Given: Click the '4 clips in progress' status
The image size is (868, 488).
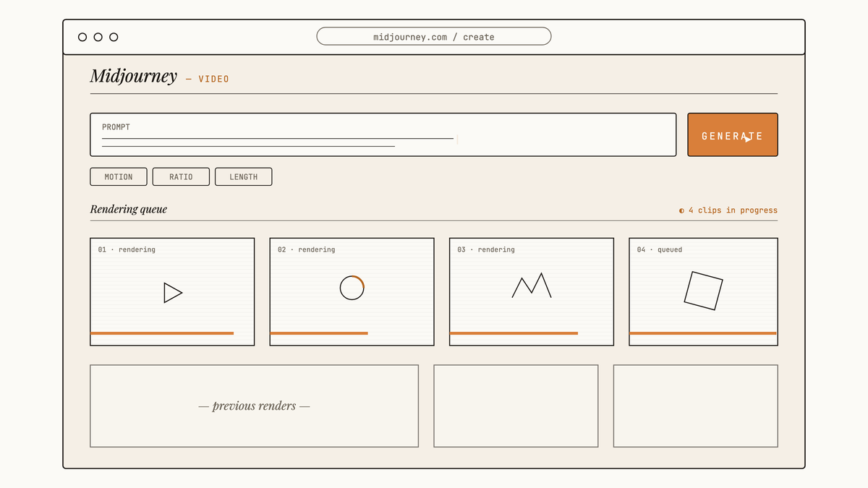Looking at the screenshot, I should coord(733,210).
